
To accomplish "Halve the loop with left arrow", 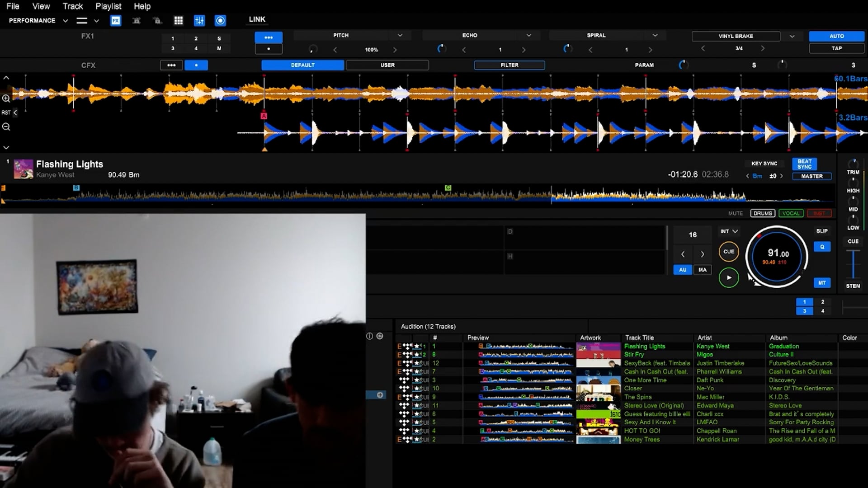I will [683, 254].
